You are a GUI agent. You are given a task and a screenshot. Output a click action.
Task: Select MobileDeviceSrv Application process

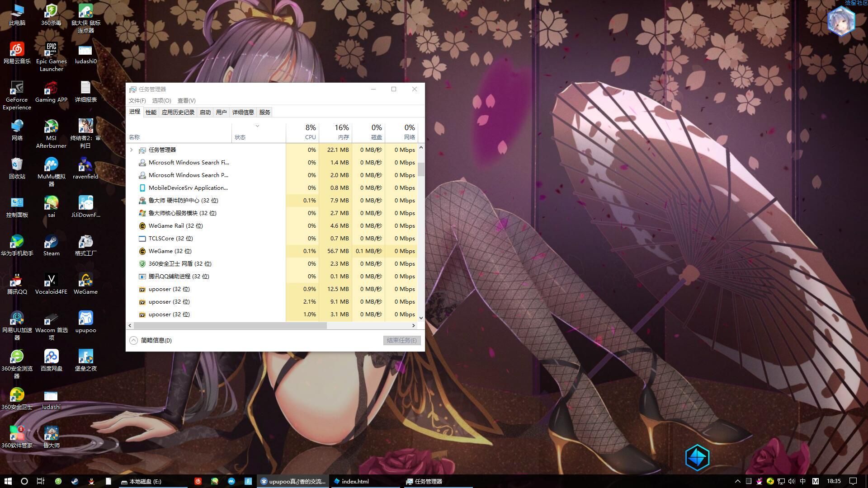pos(273,188)
